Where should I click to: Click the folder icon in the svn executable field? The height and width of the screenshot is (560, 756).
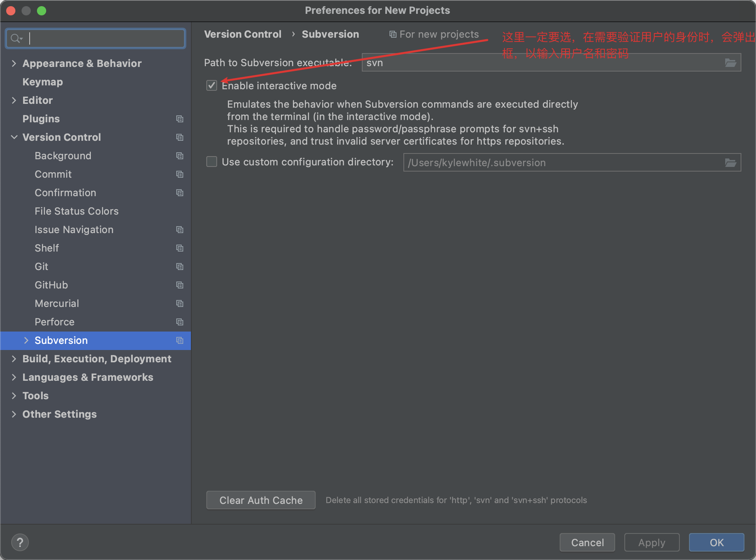731,63
